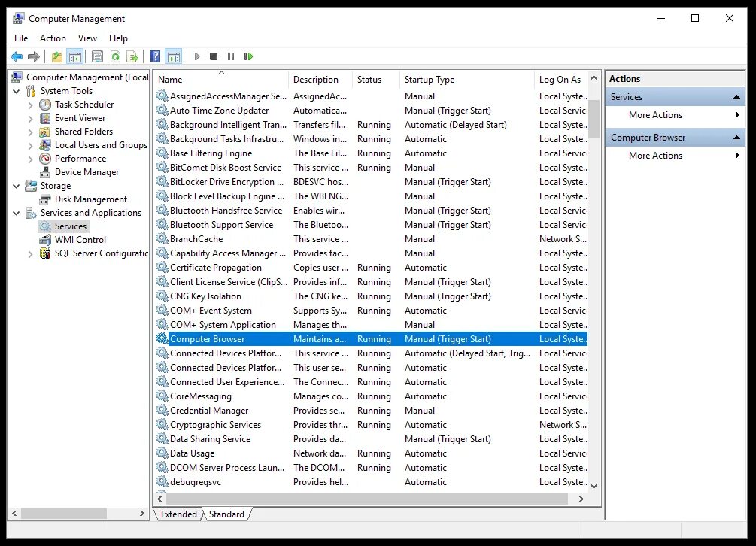Expand the Local Users and Groups node
Screen dimensions: 756x546
coord(30,145)
